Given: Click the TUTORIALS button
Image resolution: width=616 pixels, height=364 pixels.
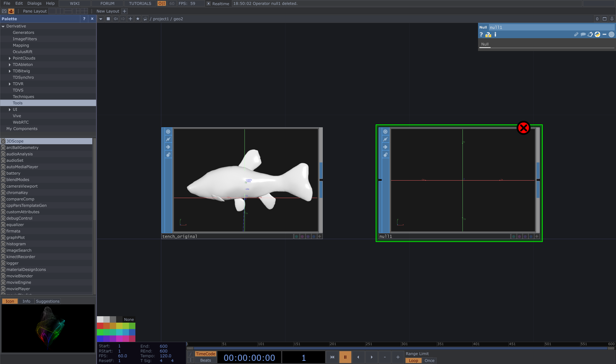Looking at the screenshot, I should pos(140,3).
